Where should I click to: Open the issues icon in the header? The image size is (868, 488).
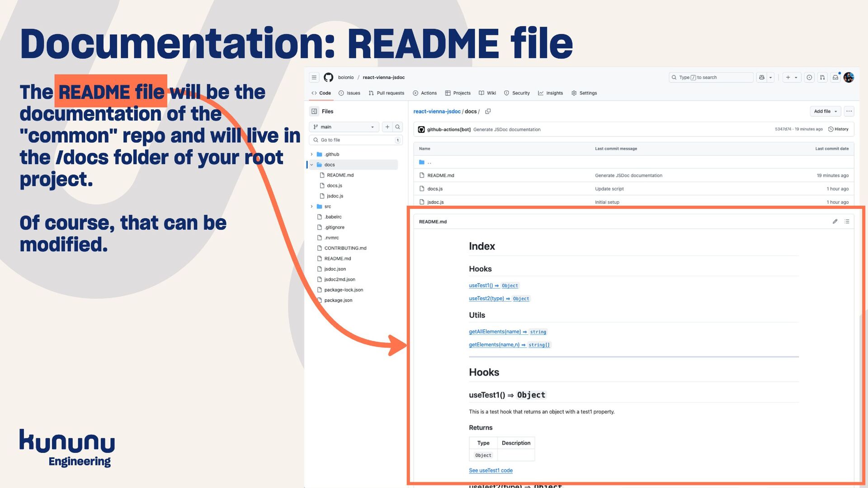(x=809, y=77)
